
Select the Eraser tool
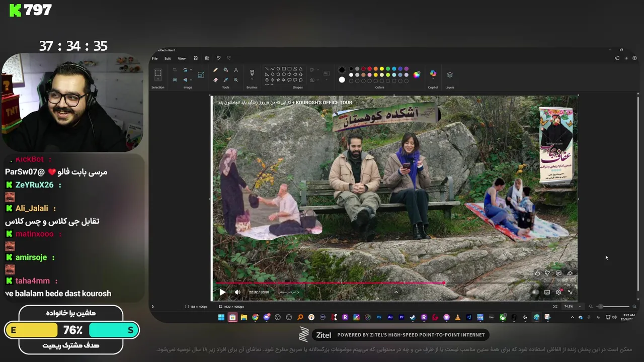tap(215, 80)
